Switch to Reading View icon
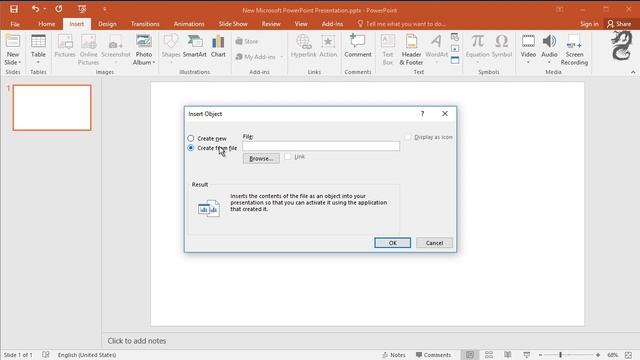Screen dimensions: 640x360 507,355
